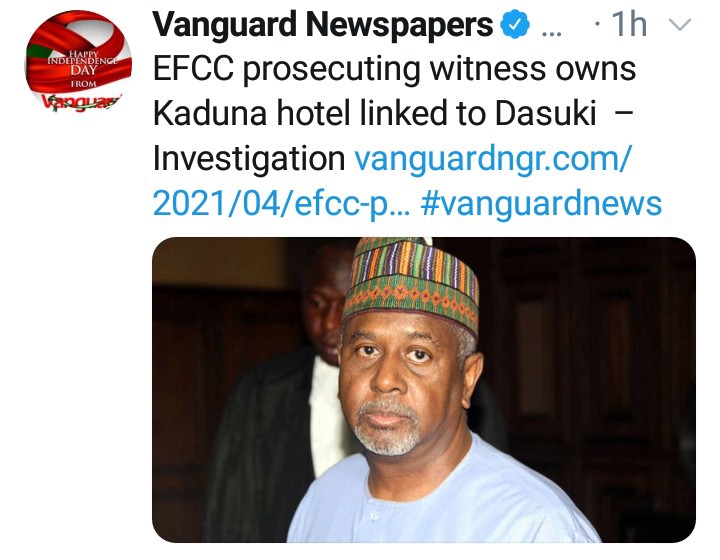
Task: Click the light blue garment in the photo
Action: pos(441,498)
